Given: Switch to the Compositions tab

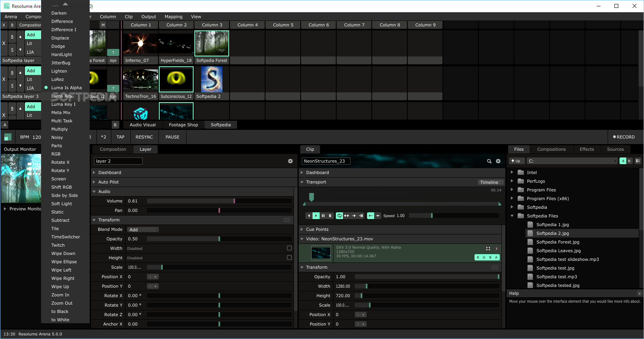Looking at the screenshot, I should point(551,149).
